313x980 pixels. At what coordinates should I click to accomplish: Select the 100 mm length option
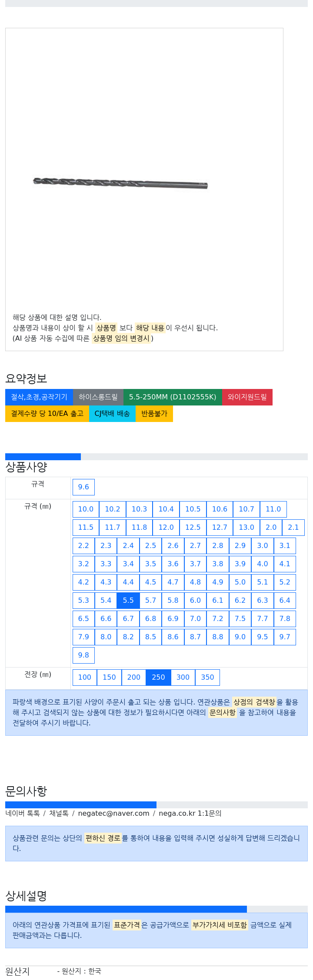pyautogui.click(x=85, y=677)
